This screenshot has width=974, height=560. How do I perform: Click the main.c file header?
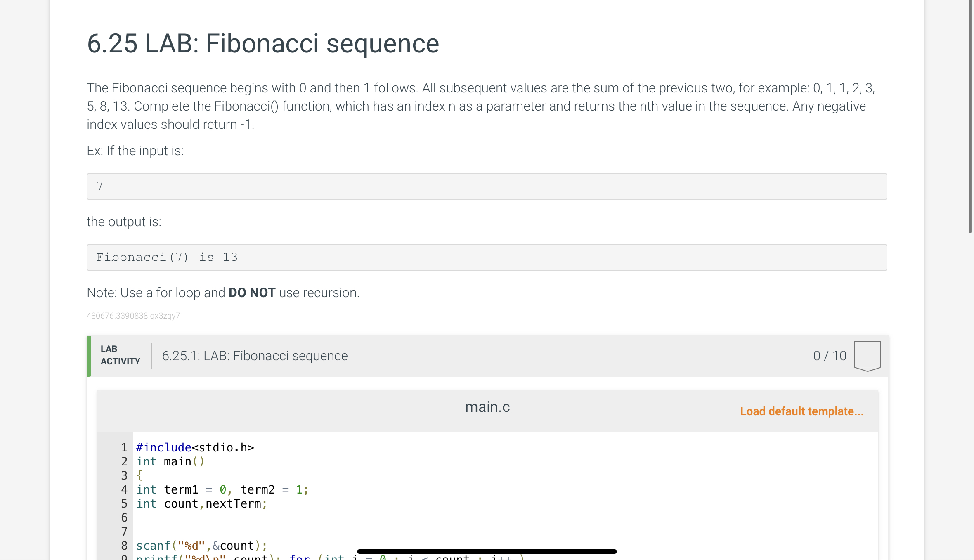[x=487, y=407]
